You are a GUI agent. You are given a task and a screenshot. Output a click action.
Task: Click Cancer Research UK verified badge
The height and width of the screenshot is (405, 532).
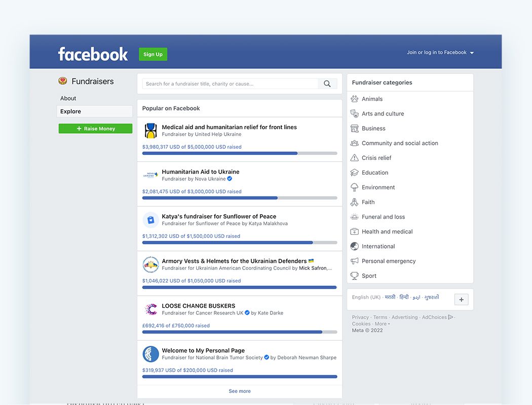[247, 313]
